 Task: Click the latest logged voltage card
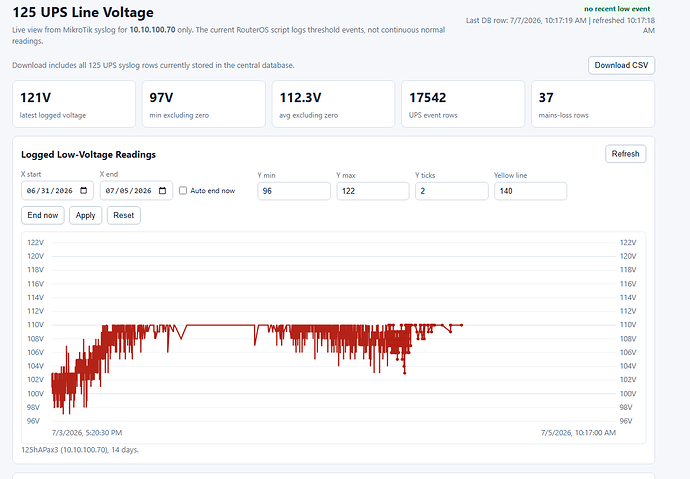[x=74, y=104]
